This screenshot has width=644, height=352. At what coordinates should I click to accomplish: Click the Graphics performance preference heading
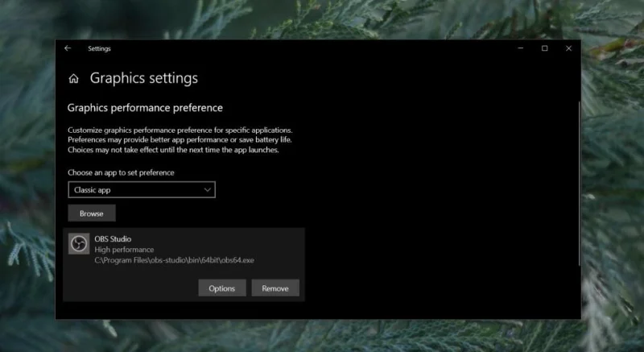tap(145, 108)
